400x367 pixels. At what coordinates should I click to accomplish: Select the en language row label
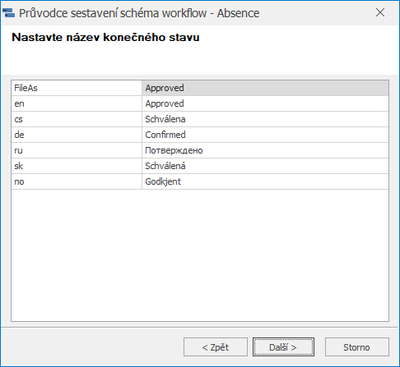point(77,104)
